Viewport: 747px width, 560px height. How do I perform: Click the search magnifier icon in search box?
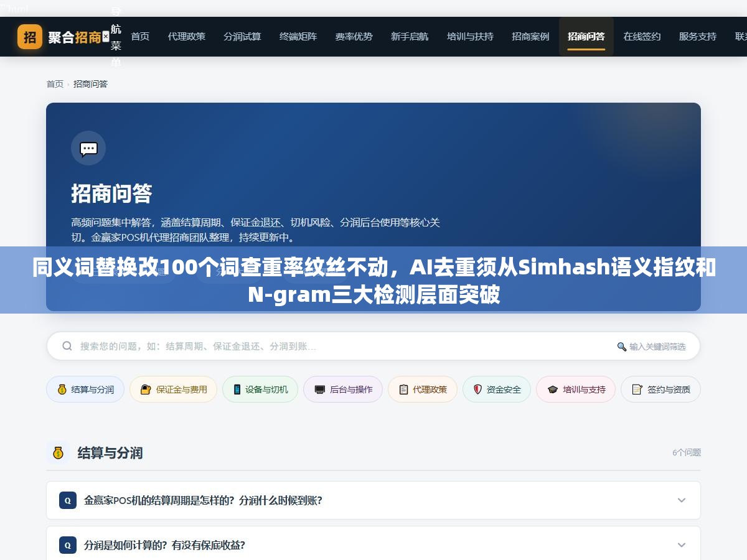(67, 346)
